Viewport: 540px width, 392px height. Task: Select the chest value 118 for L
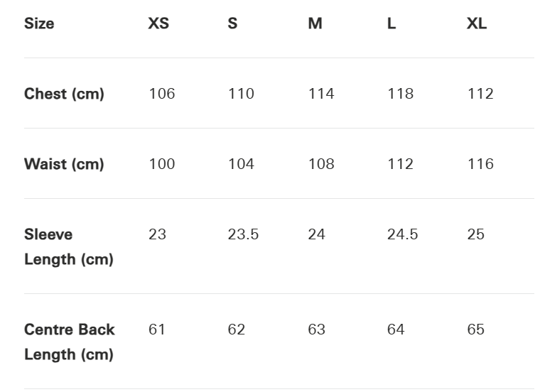(400, 94)
